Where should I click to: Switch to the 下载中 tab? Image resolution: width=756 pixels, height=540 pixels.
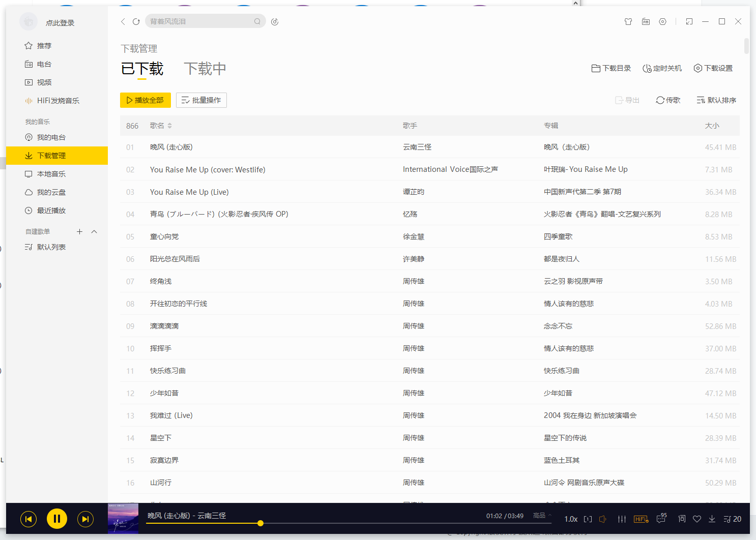click(x=205, y=69)
